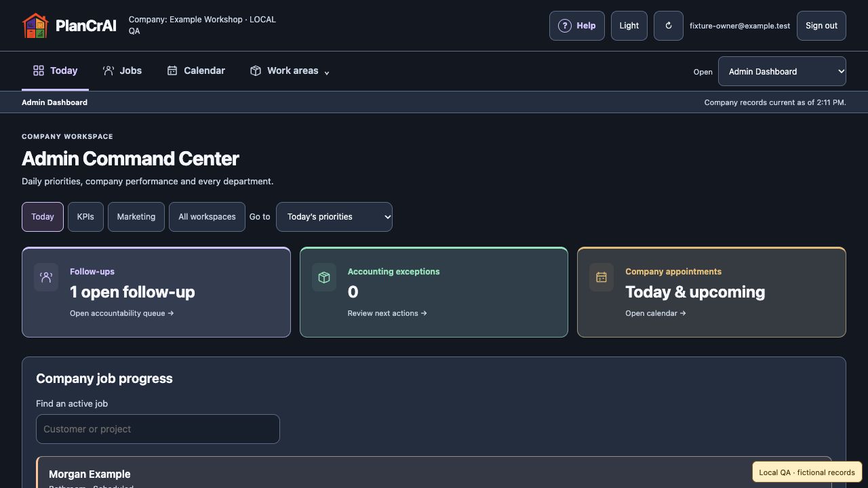Click the Work areas cube icon
868x488 pixels.
[x=256, y=70]
